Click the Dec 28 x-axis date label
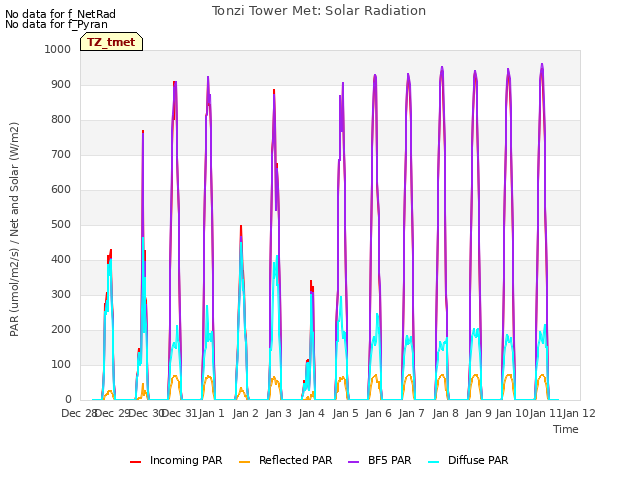The image size is (640, 480). [79, 413]
